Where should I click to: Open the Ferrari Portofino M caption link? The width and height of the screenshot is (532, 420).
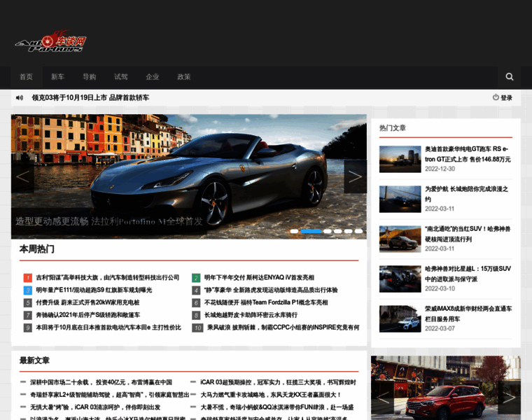[x=109, y=221]
